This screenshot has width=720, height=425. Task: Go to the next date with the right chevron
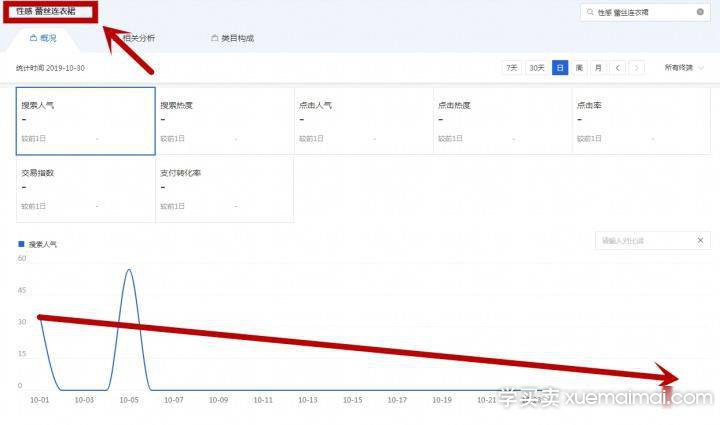pos(636,68)
